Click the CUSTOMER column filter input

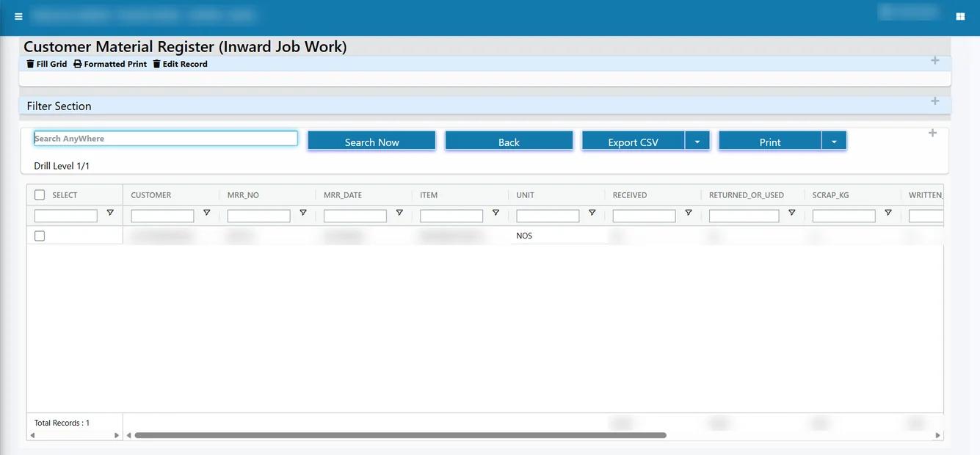tap(162, 216)
